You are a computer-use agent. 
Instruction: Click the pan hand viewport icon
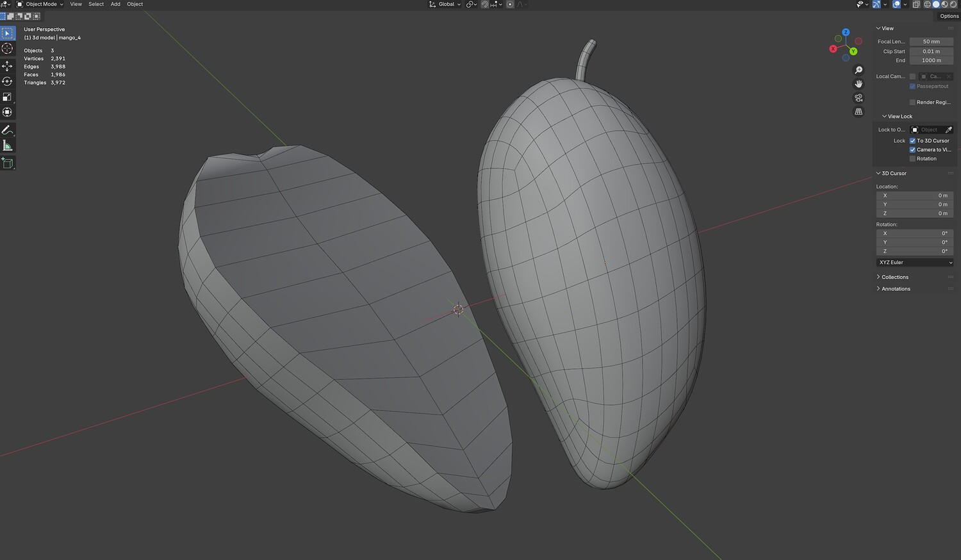[858, 84]
